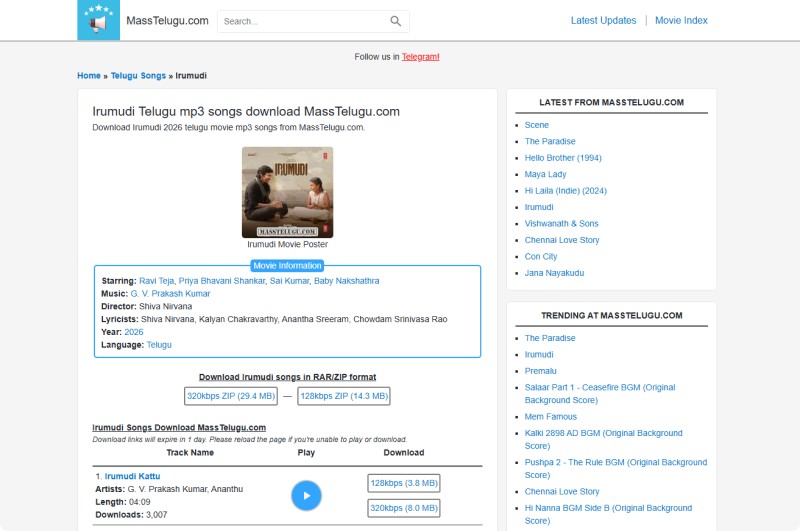Open Irumudi in the Trending list
Screen dimensions: 800x531
pos(539,355)
